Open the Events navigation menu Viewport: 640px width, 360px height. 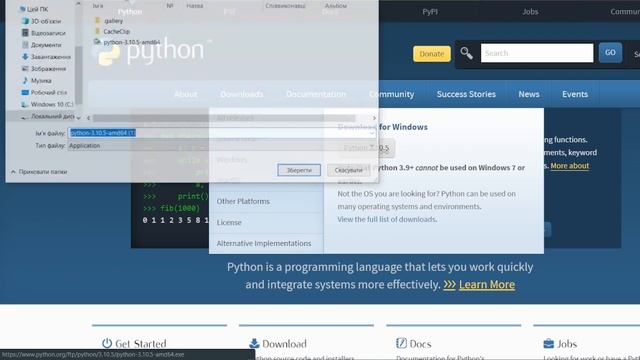click(x=575, y=94)
